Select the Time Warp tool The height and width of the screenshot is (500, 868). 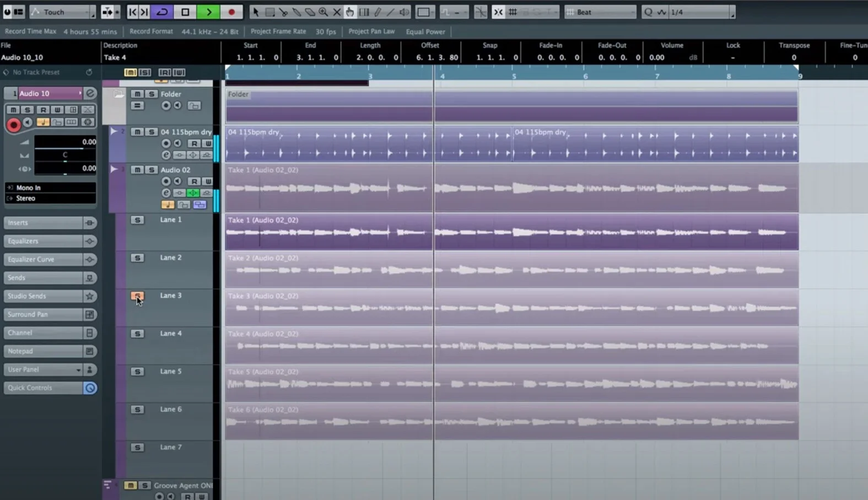pos(363,12)
